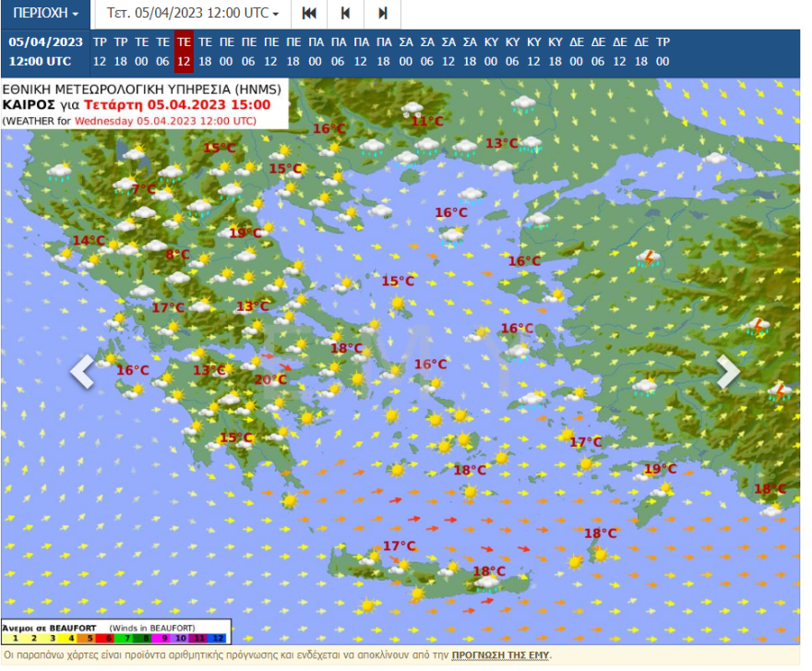812x671 pixels.
Task: Jump to the final ΤΡ 00 time slot
Action: pyautogui.click(x=663, y=52)
